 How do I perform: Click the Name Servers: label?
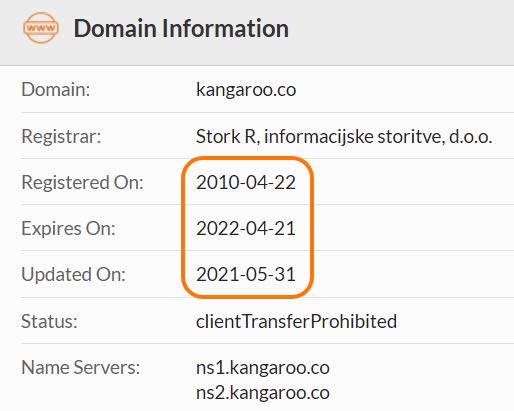click(x=80, y=368)
